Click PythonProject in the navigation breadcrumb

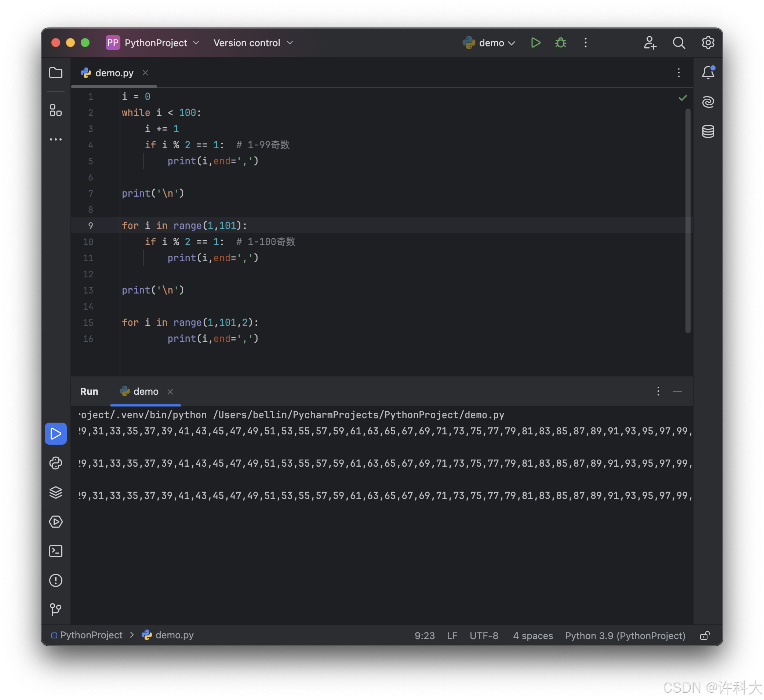[87, 635]
